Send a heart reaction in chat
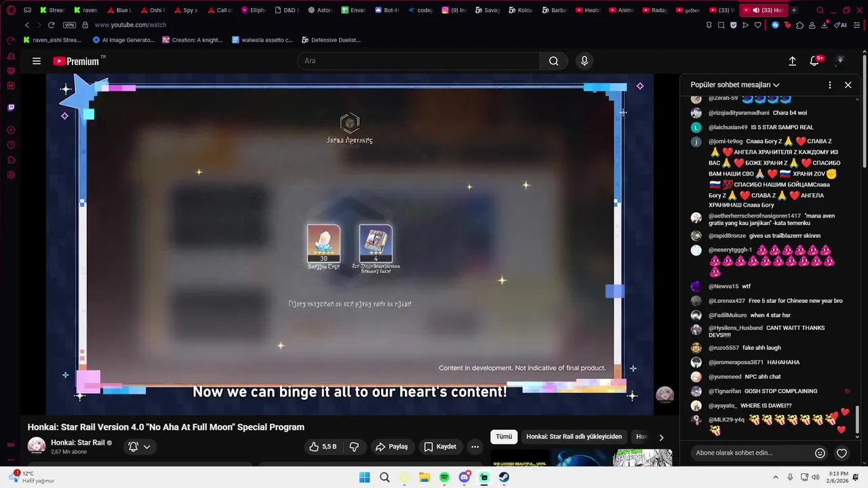This screenshot has height=488, width=868. point(842,453)
